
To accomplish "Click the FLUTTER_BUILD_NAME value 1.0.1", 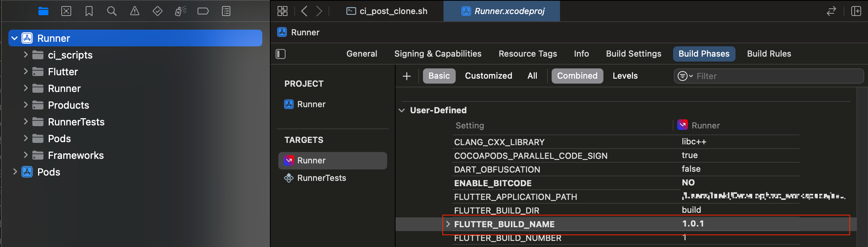I will click(x=693, y=224).
